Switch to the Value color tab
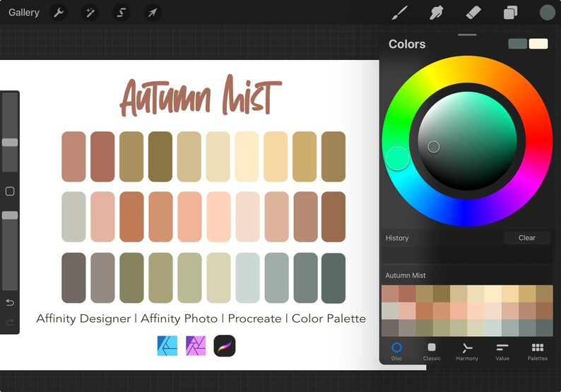The image size is (561, 392). (x=502, y=351)
